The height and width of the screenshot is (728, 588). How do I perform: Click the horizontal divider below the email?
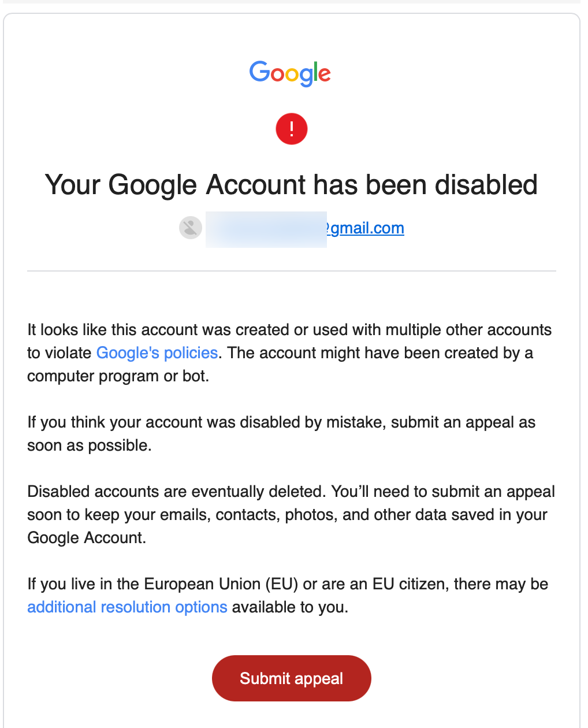pos(292,271)
